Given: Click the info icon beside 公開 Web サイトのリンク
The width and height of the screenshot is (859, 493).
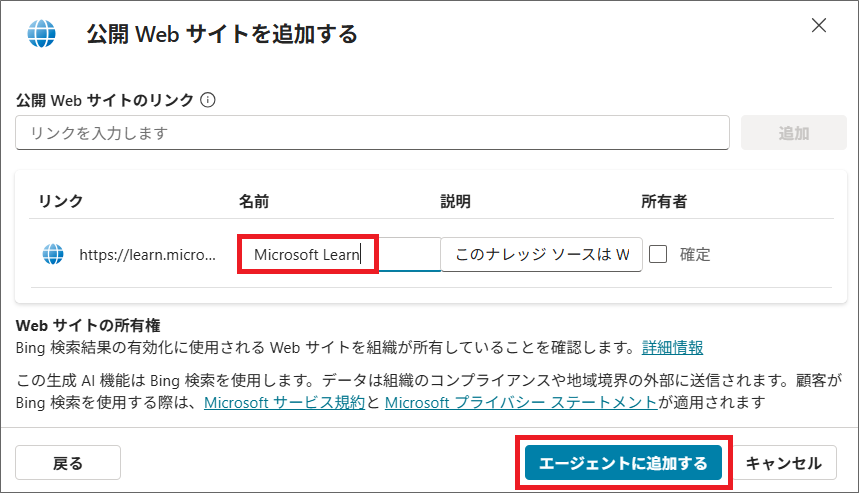Looking at the screenshot, I should point(208,100).
